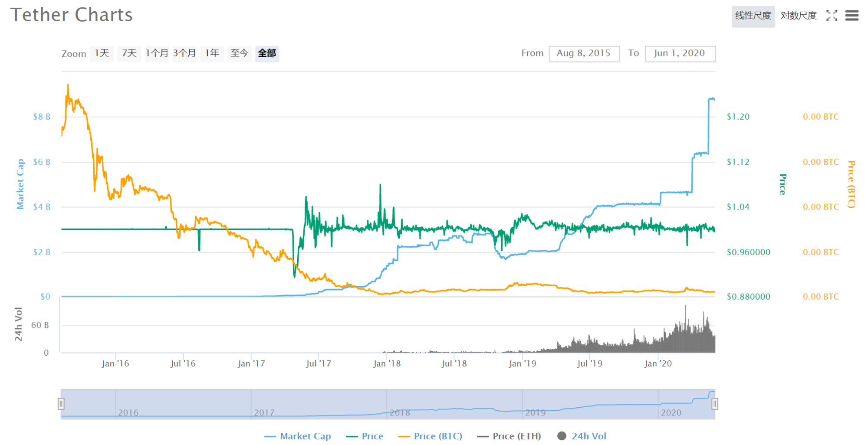Image resolution: width=868 pixels, height=445 pixels.
Task: Toggle Market Cap series in legend
Action: pyautogui.click(x=298, y=436)
